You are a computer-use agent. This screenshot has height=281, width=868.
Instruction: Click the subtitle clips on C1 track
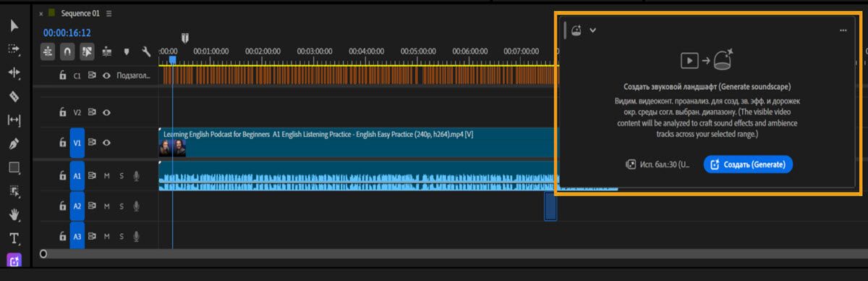coord(359,76)
